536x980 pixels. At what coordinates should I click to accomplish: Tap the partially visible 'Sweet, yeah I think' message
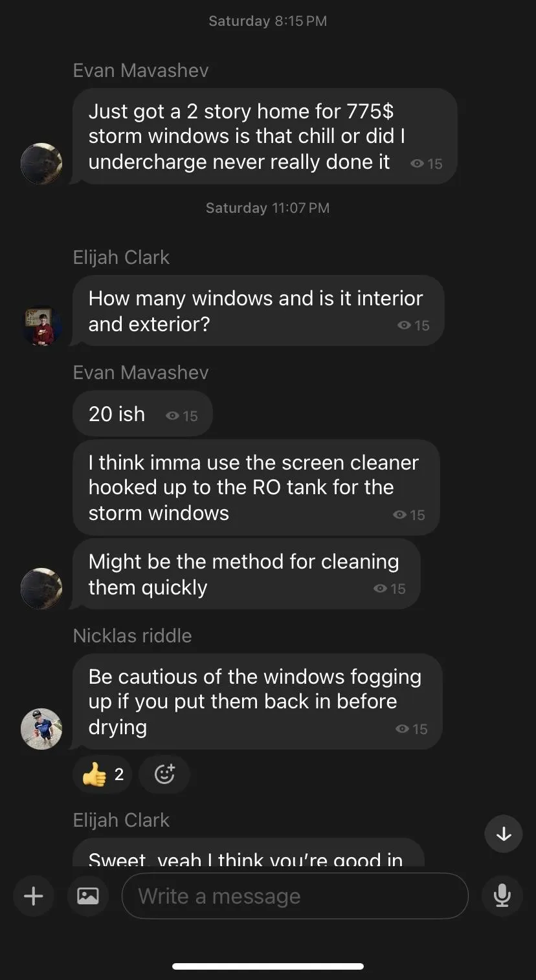[248, 853]
